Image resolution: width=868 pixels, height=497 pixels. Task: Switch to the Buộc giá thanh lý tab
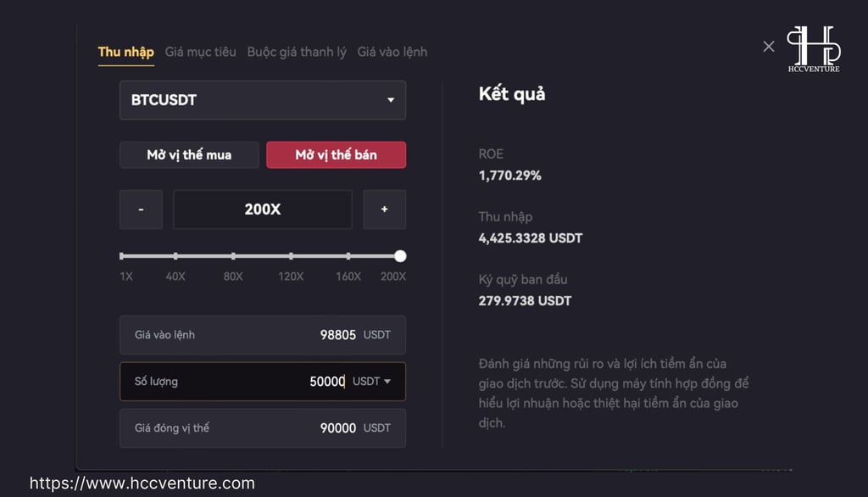pos(297,52)
